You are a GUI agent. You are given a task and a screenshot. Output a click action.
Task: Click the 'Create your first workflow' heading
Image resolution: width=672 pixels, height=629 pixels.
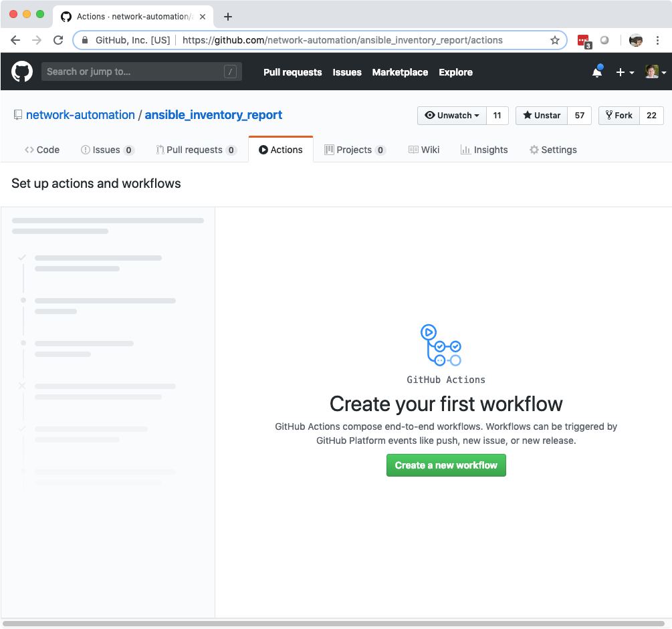446,404
